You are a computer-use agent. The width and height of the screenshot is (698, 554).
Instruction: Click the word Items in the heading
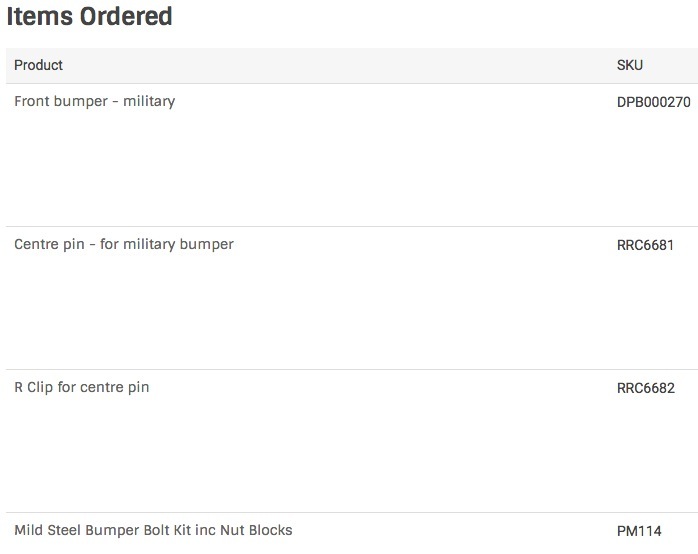click(x=40, y=16)
